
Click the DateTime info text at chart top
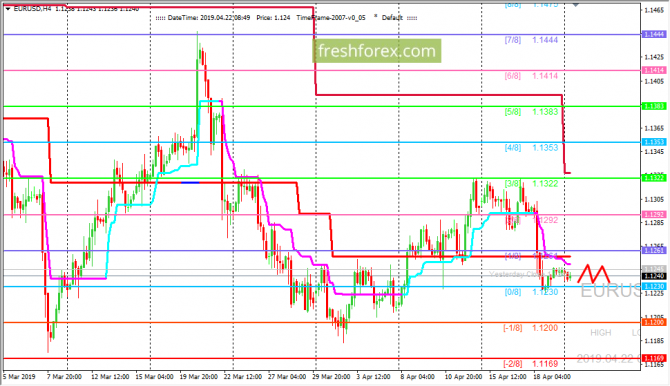[x=209, y=18]
